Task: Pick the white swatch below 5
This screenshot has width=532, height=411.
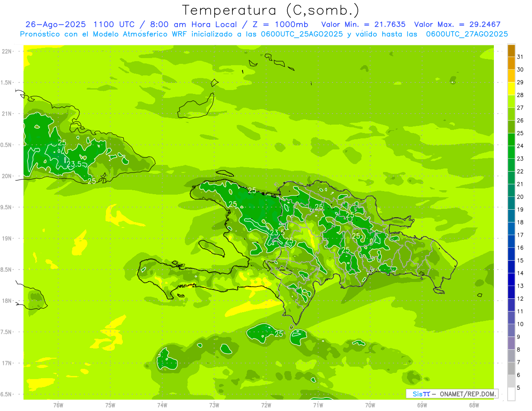Action: click(511, 394)
